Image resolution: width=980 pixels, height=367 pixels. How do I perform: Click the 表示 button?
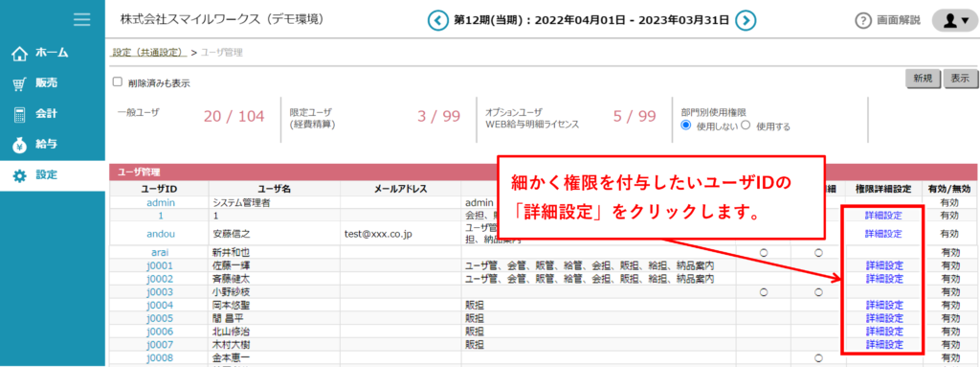click(960, 79)
